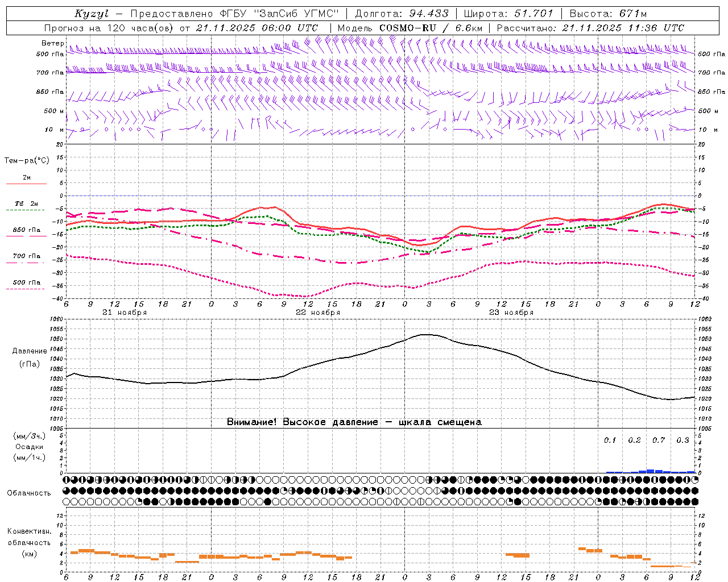Click the 23 ноября date label

tap(511, 313)
